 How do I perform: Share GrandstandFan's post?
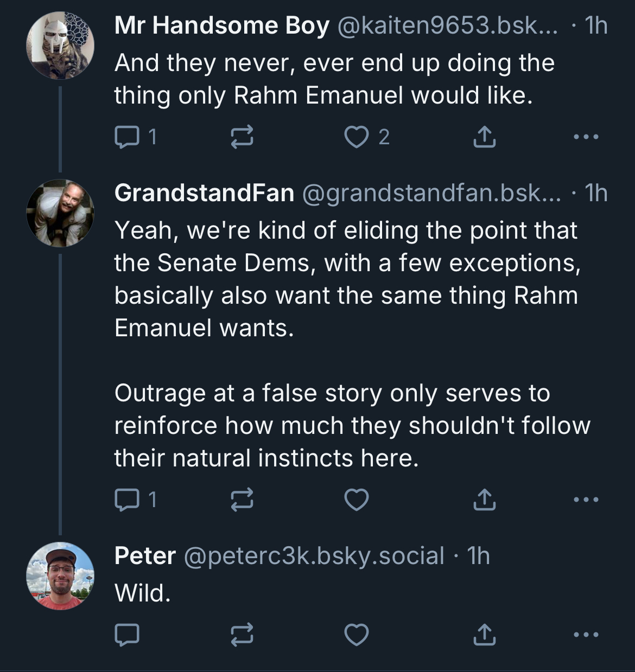point(484,500)
